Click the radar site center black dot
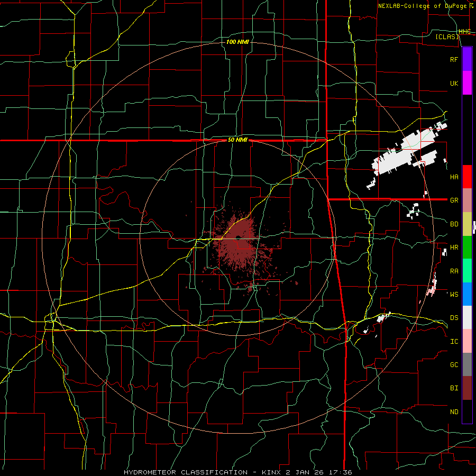The height and width of the screenshot is (476, 476). pos(238,237)
